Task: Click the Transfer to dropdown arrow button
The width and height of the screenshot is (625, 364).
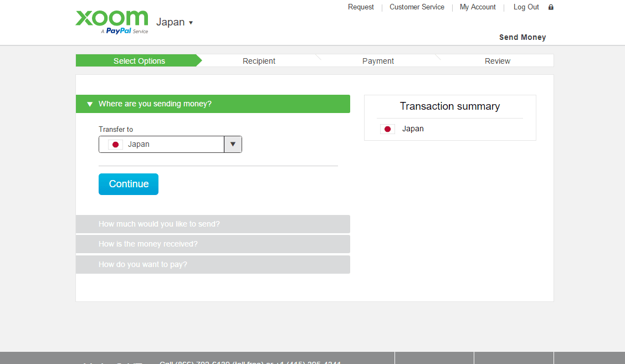Action: pos(233,145)
